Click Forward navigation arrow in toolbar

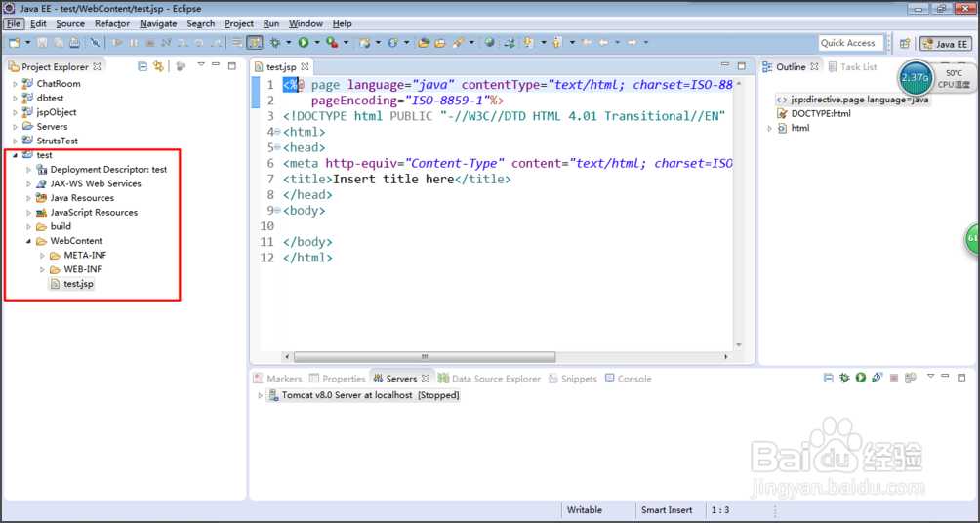tap(633, 43)
